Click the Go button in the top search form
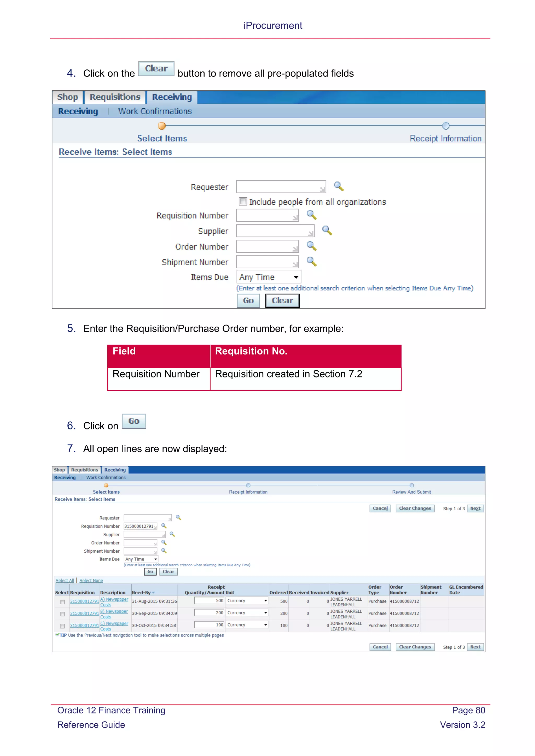The width and height of the screenshot is (535, 756). pyautogui.click(x=248, y=301)
